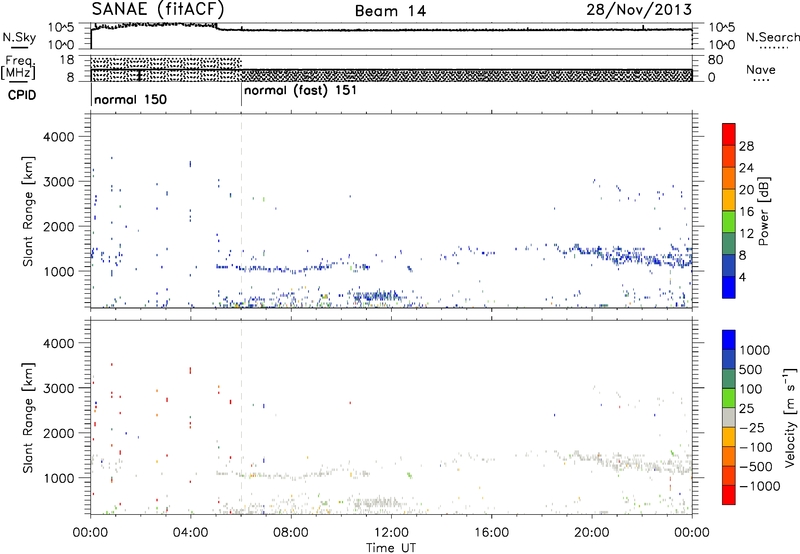Click the 16:00 time tick label

tap(491, 533)
